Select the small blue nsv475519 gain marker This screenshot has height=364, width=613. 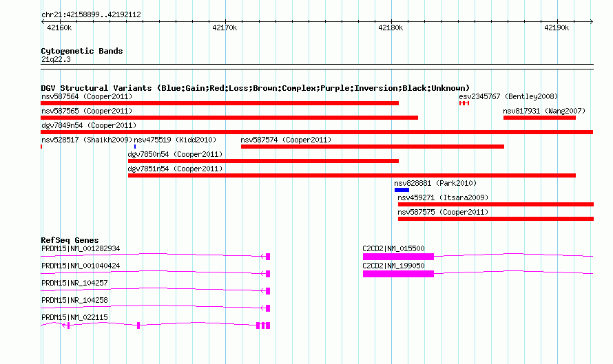click(x=135, y=147)
